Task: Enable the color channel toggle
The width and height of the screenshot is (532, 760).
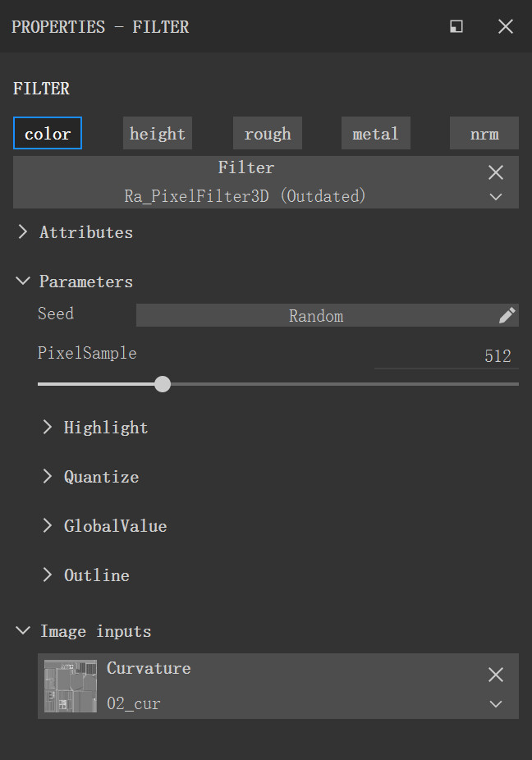Action: click(x=48, y=134)
